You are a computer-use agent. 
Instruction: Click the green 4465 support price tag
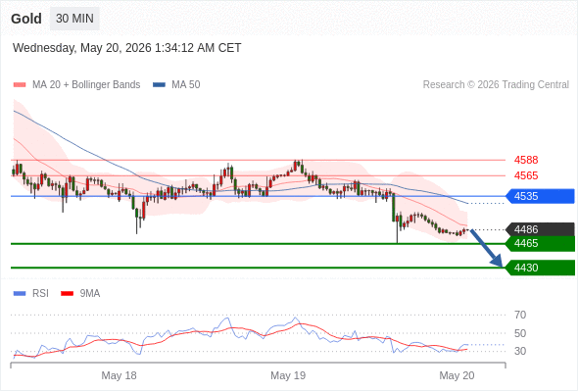point(540,243)
